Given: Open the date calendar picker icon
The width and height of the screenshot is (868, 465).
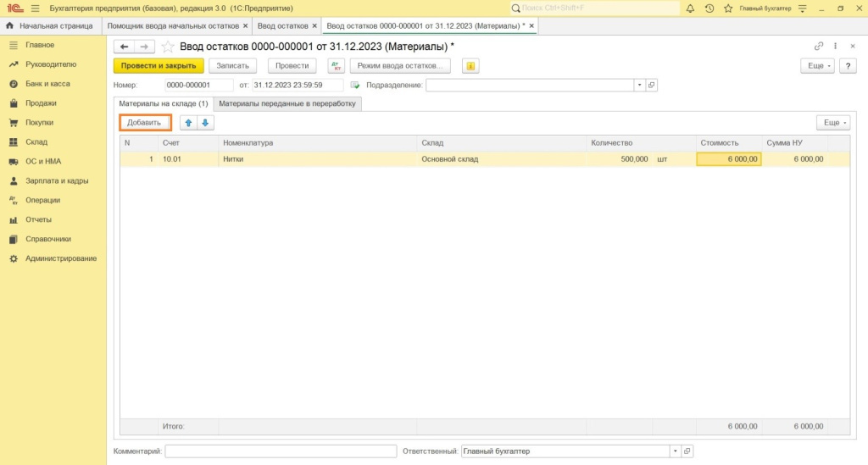Looking at the screenshot, I should 356,85.
